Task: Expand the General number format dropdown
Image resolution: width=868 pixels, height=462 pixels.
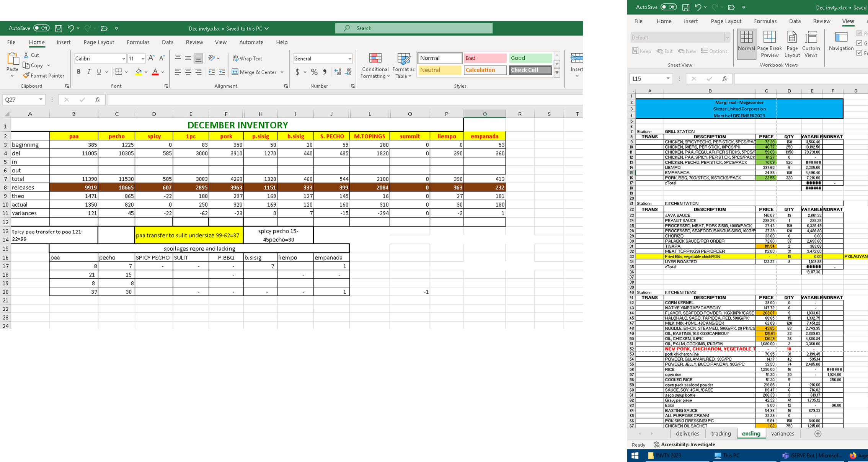Action: (349, 59)
